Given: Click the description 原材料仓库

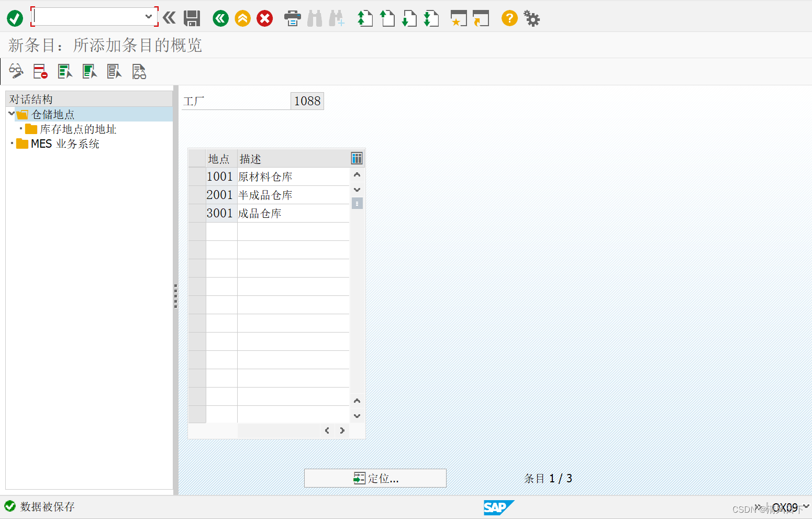Looking at the screenshot, I should [x=293, y=176].
